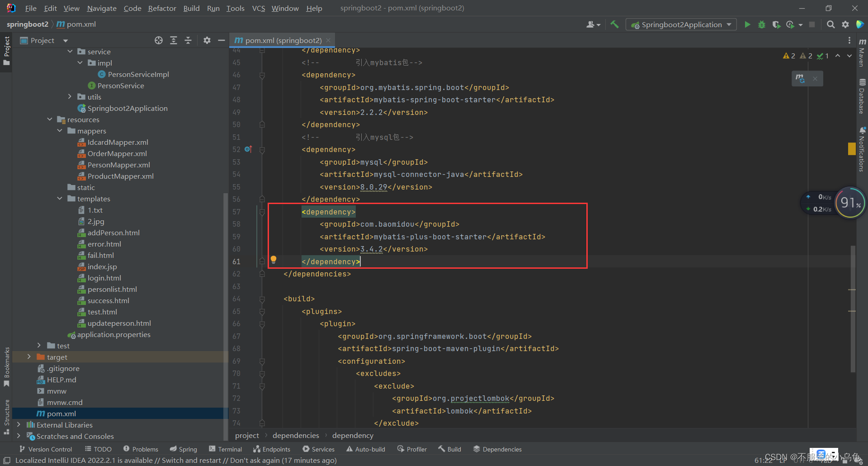
Task: Open the VCS menu
Action: coord(259,8)
